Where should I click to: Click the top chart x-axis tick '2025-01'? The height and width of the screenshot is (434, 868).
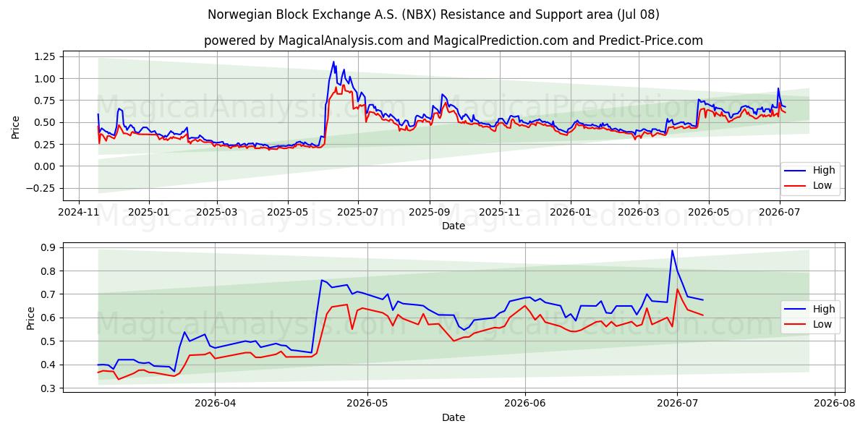point(149,213)
